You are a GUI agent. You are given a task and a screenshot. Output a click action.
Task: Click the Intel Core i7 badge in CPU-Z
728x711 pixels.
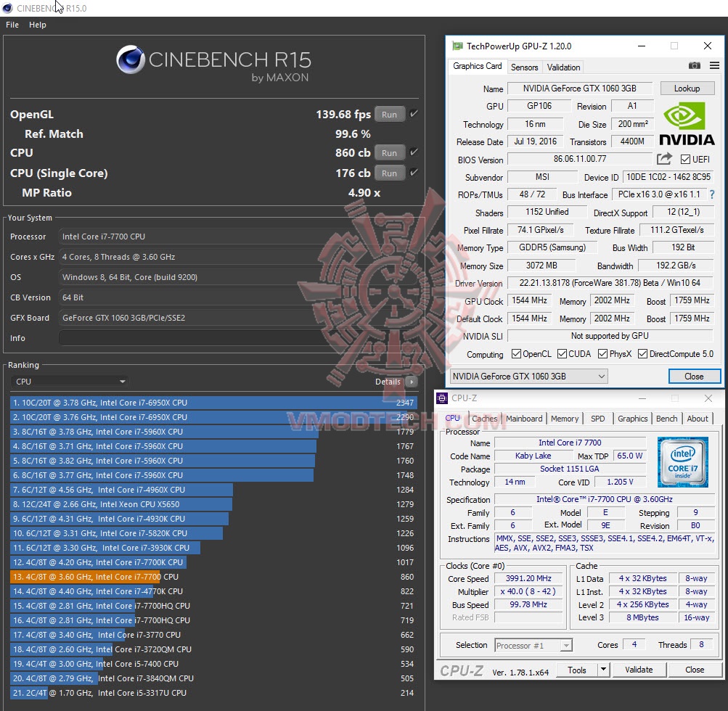coord(682,461)
